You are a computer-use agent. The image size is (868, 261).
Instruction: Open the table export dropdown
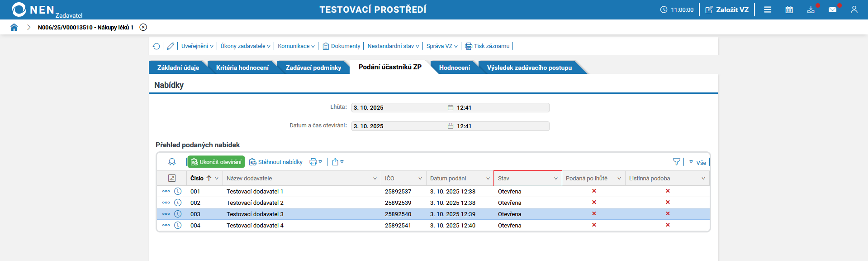coord(338,162)
